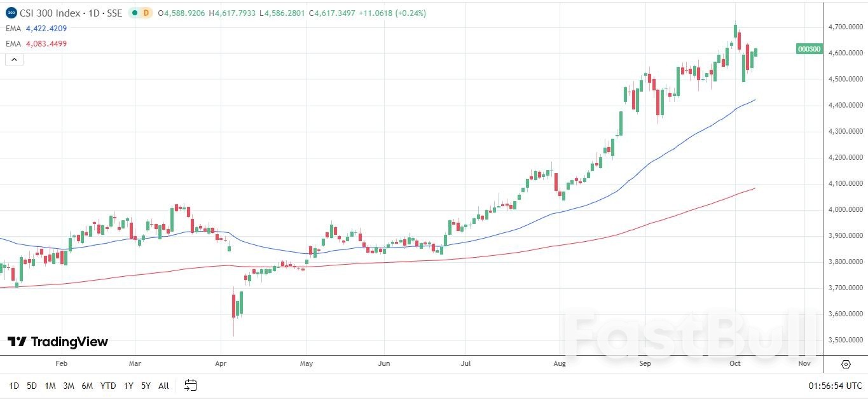This screenshot has height=399, width=868.
Task: Select the blue EMA 4,422.4209 indicator
Action: (x=36, y=29)
